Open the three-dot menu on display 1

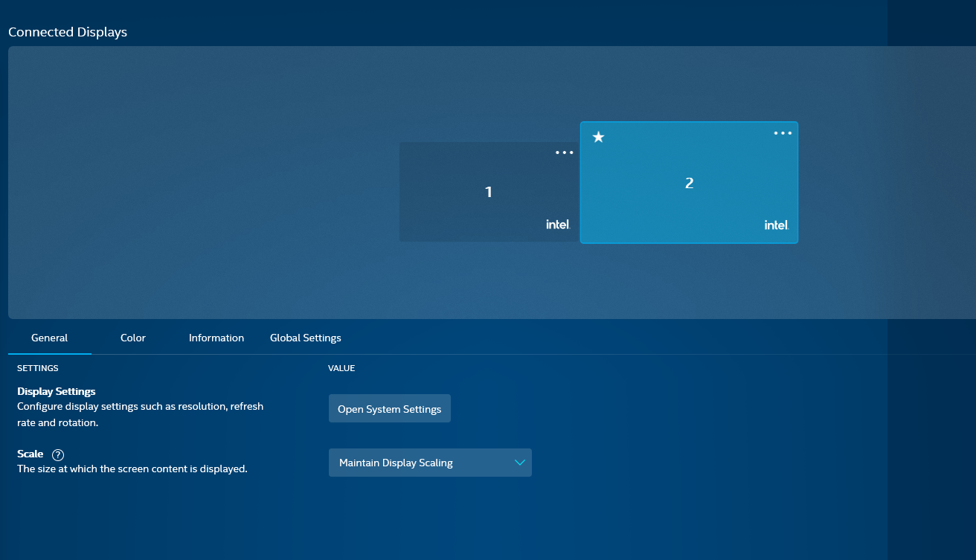click(565, 152)
